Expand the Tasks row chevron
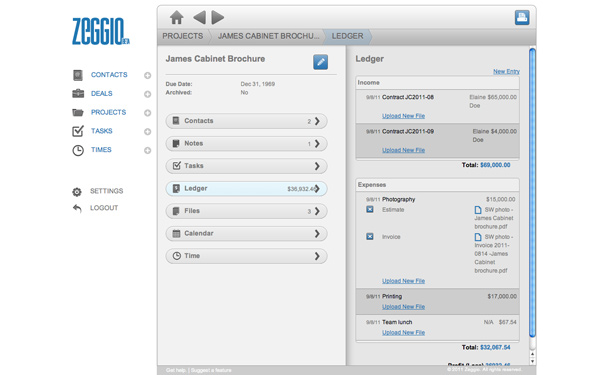The height and width of the screenshot is (375, 600). click(317, 166)
